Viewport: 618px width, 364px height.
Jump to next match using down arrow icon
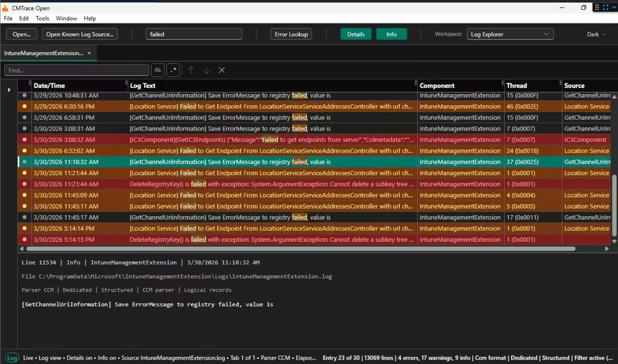click(206, 70)
